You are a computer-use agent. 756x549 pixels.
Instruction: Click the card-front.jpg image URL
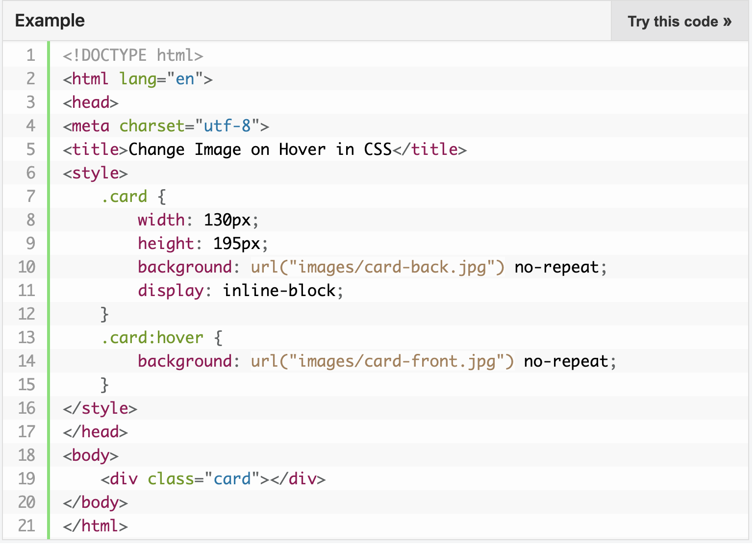click(382, 361)
